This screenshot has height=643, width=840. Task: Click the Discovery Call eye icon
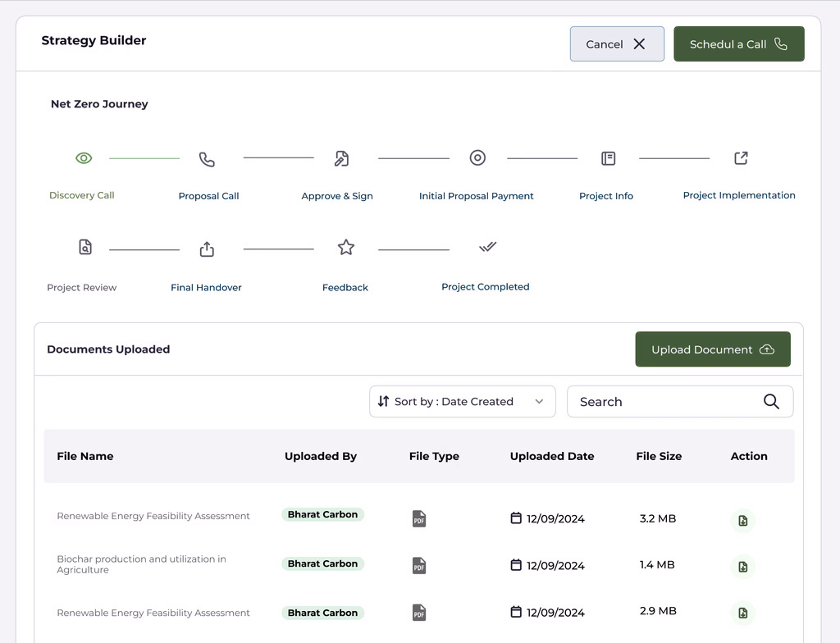84,158
